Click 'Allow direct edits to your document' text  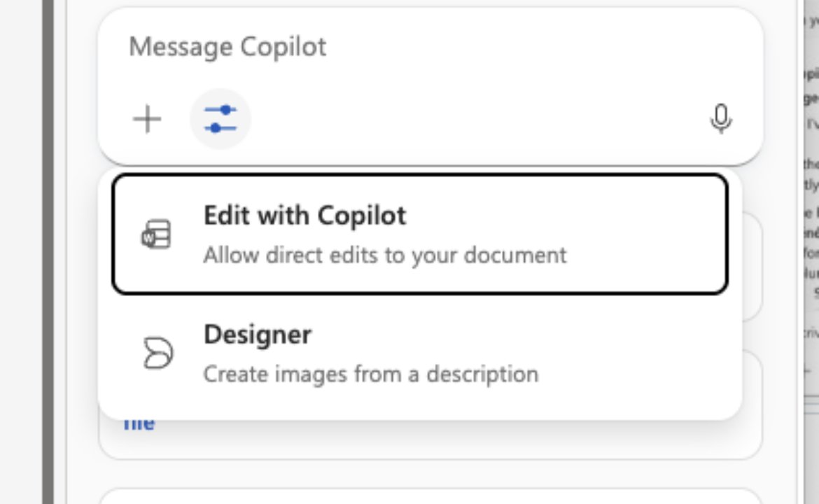[385, 255]
